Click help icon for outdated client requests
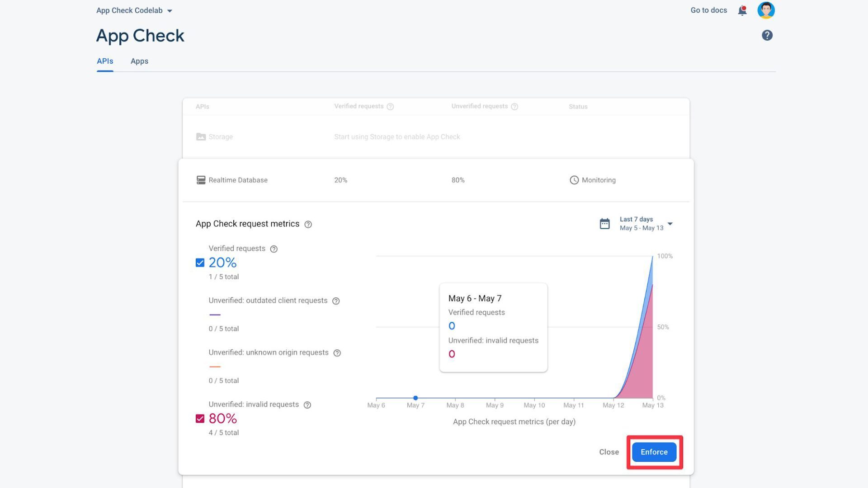 [x=336, y=301]
